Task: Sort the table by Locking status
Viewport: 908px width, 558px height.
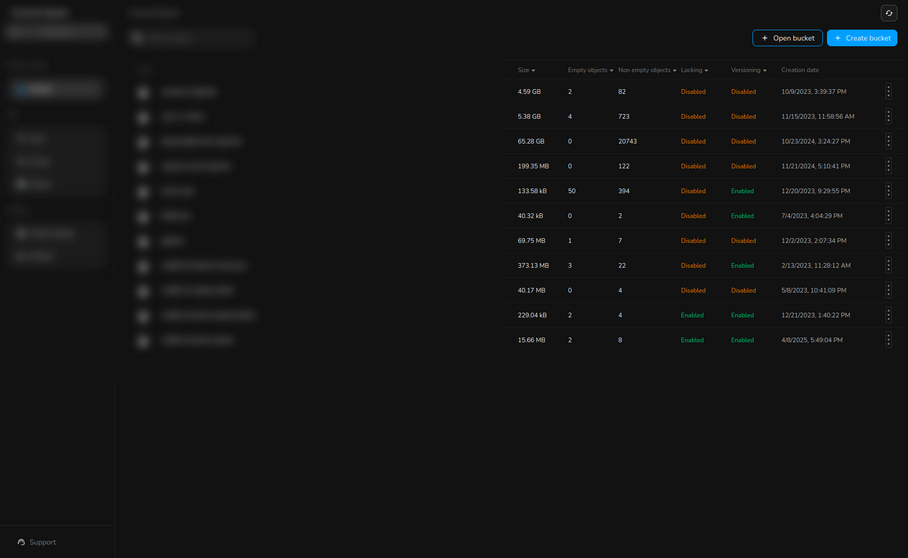Action: pos(694,70)
